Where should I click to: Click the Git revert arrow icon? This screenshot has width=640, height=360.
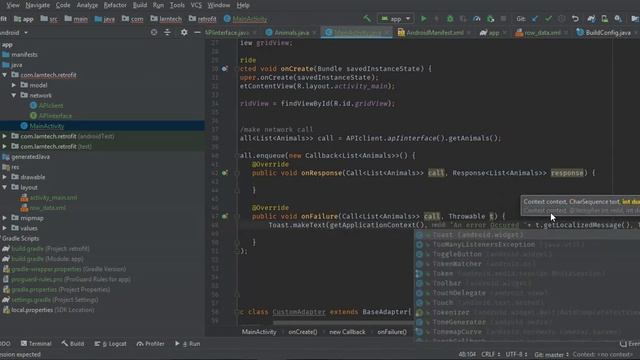[575, 19]
